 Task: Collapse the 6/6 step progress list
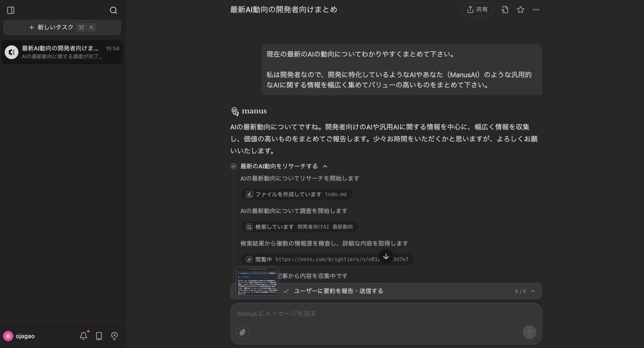[x=534, y=291]
